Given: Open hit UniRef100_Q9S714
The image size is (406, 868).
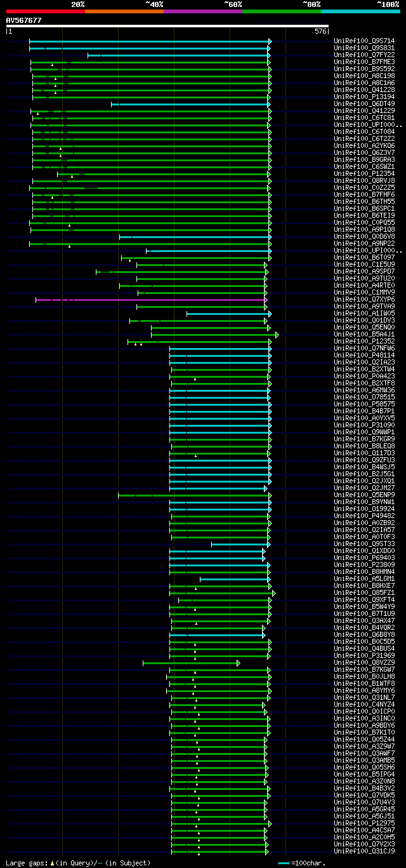Looking at the screenshot, I should click(x=363, y=41).
